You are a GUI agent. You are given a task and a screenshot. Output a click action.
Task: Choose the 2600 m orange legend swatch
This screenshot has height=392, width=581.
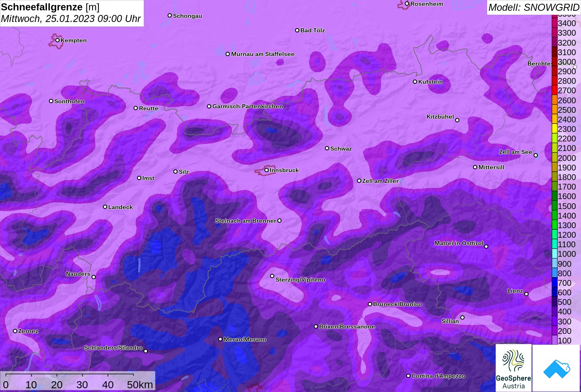pyautogui.click(x=554, y=100)
